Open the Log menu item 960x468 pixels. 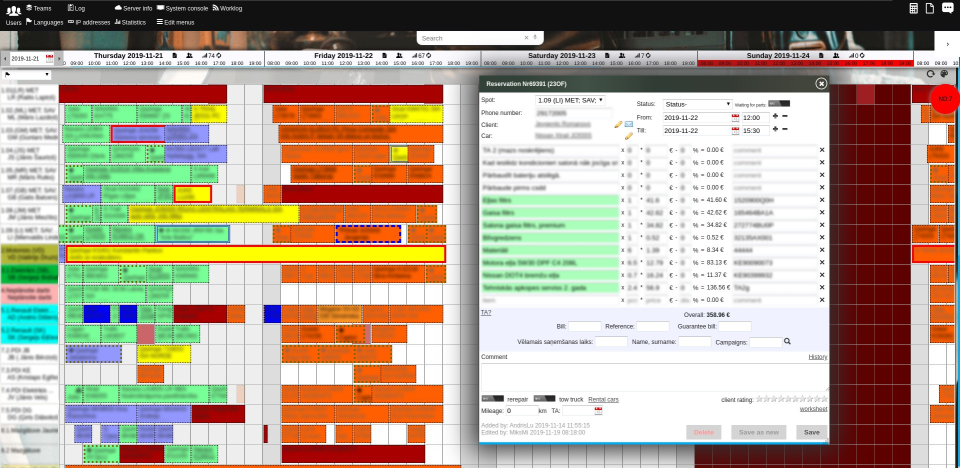[77, 8]
